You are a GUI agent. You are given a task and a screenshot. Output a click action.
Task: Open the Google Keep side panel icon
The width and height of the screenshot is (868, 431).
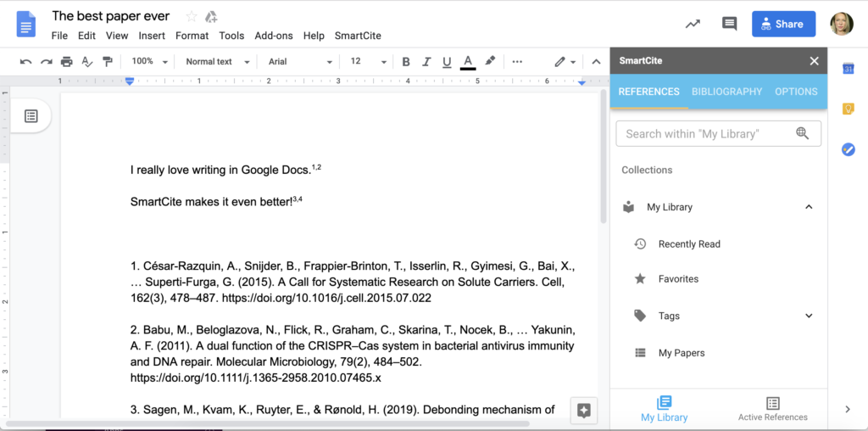(x=848, y=109)
